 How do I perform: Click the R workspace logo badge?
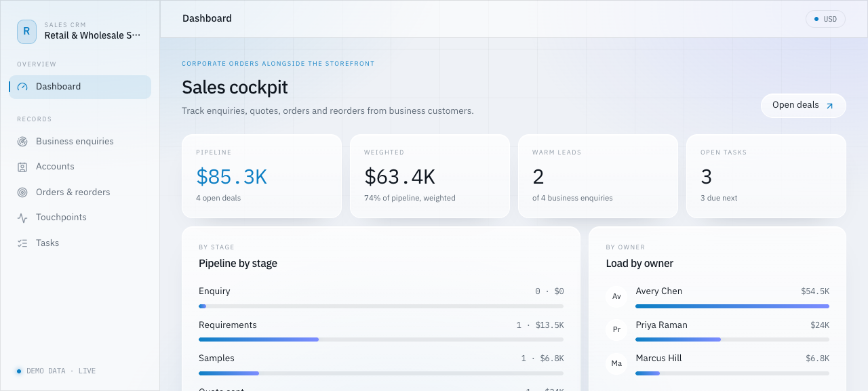coord(26,31)
